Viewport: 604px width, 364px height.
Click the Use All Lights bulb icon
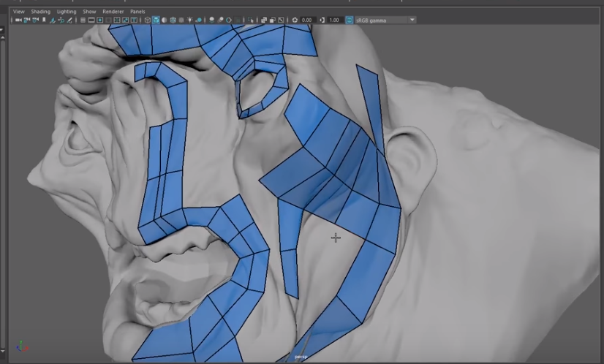190,20
